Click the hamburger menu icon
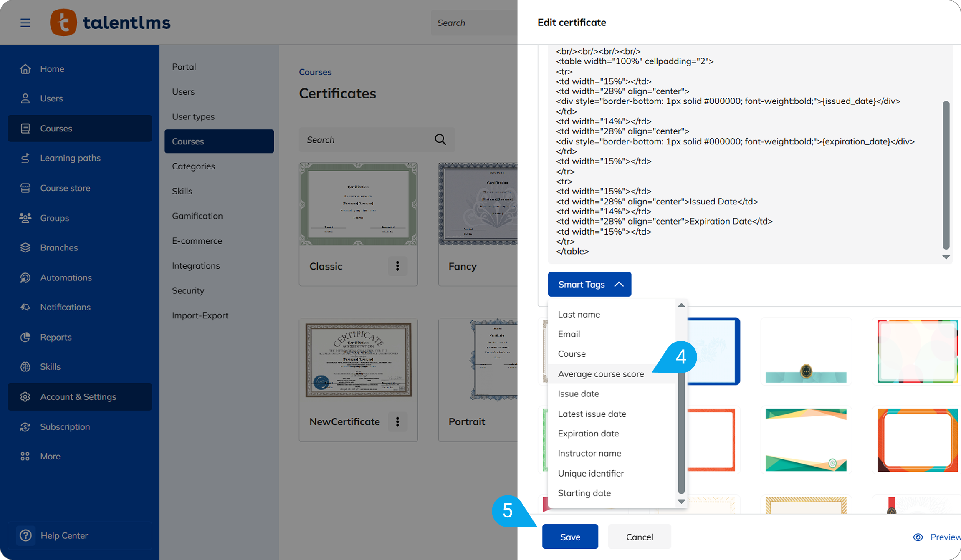Screen dimensions: 961x560 [x=25, y=23]
